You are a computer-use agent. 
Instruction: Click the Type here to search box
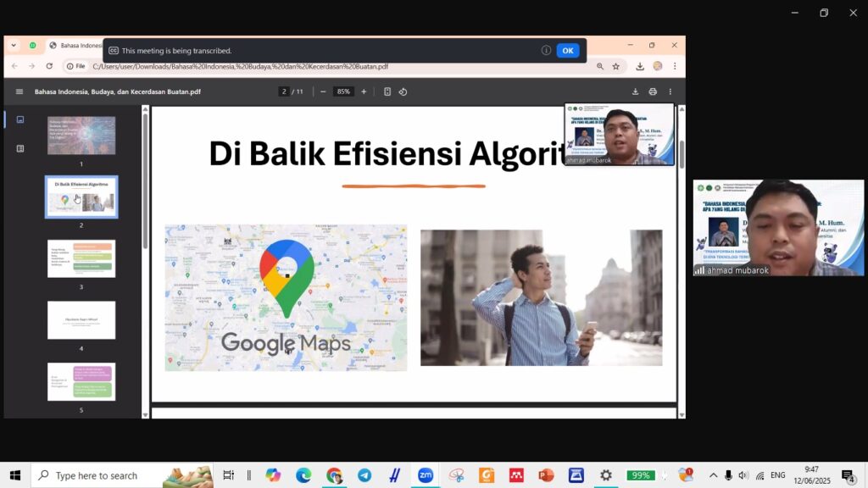pyautogui.click(x=122, y=475)
